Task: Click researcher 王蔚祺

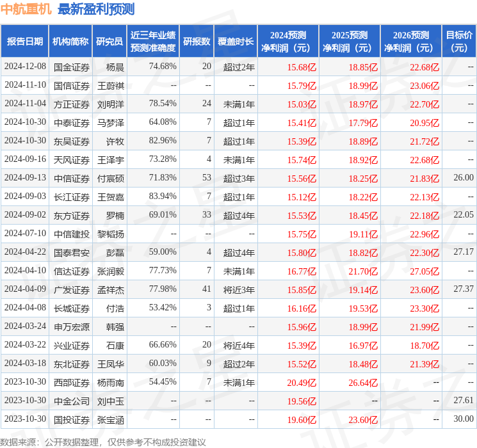Action: (111, 86)
